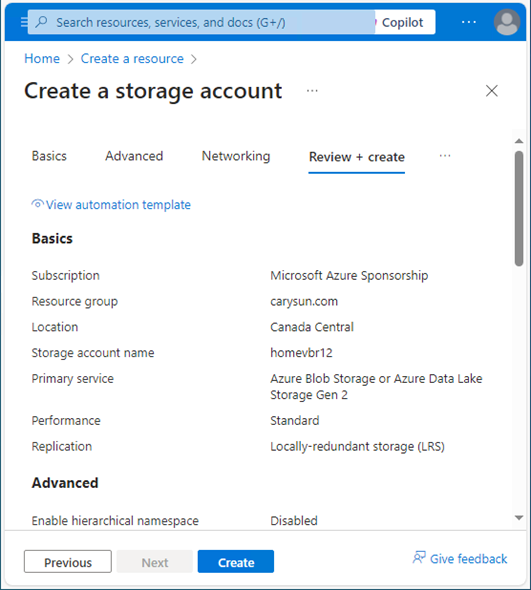The height and width of the screenshot is (590, 531).
Task: Click the 'Location' label
Action: click(55, 327)
